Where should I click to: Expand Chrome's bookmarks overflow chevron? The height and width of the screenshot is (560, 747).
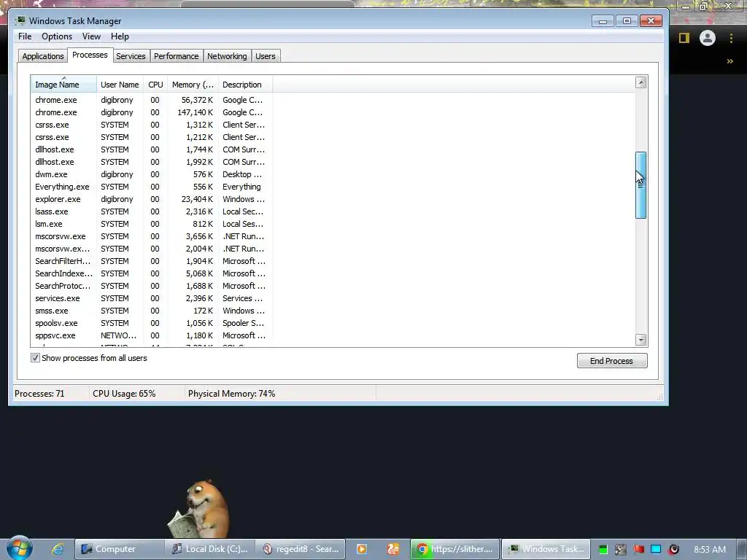(729, 61)
